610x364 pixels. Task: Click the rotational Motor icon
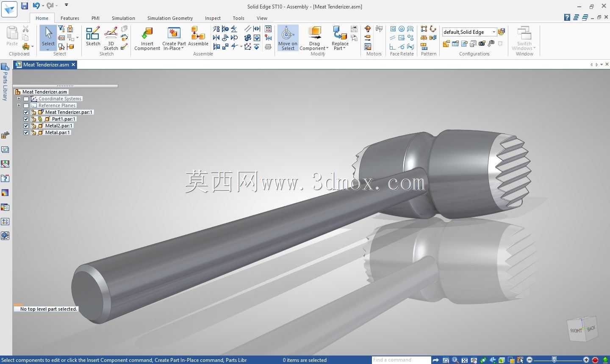(368, 29)
